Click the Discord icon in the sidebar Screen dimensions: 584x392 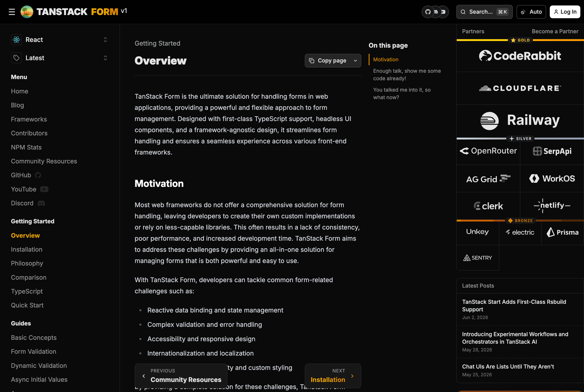tap(41, 203)
